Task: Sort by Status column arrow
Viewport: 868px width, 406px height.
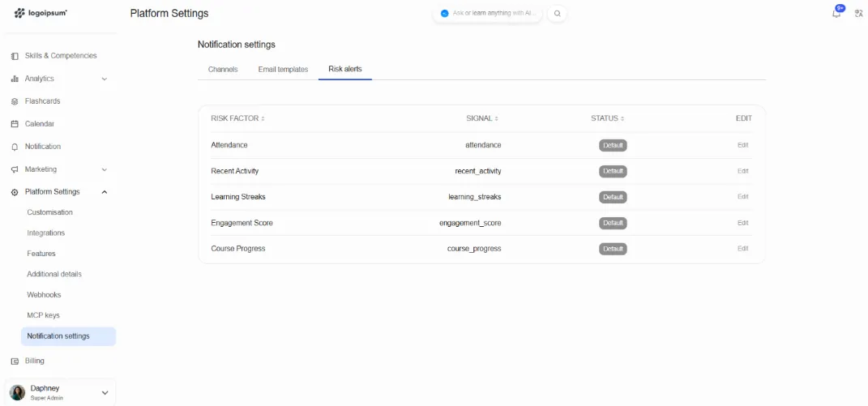Action: click(x=622, y=118)
